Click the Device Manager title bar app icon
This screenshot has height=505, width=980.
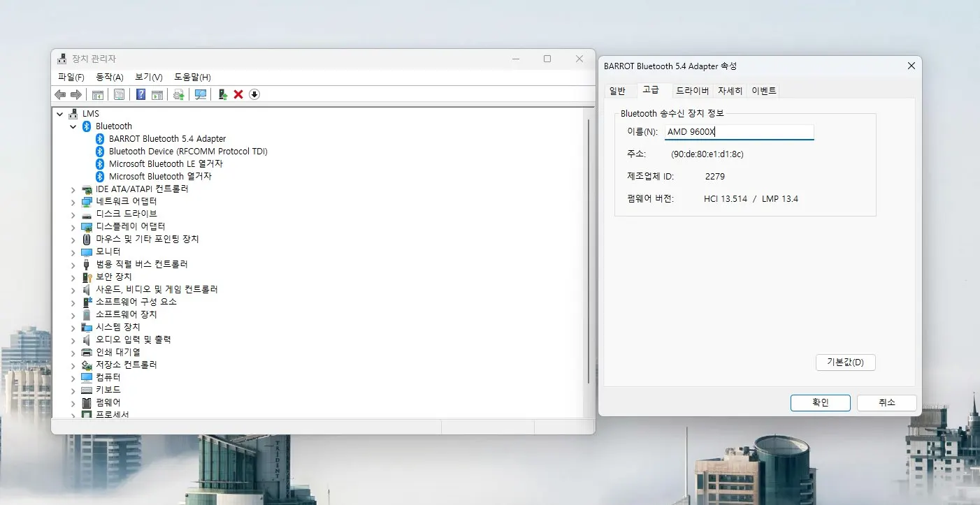62,59
